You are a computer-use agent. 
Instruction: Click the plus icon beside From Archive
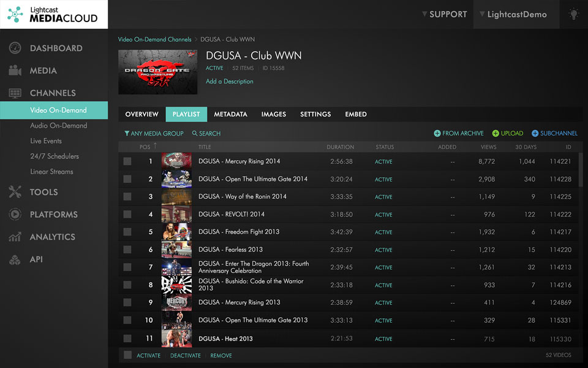point(437,133)
